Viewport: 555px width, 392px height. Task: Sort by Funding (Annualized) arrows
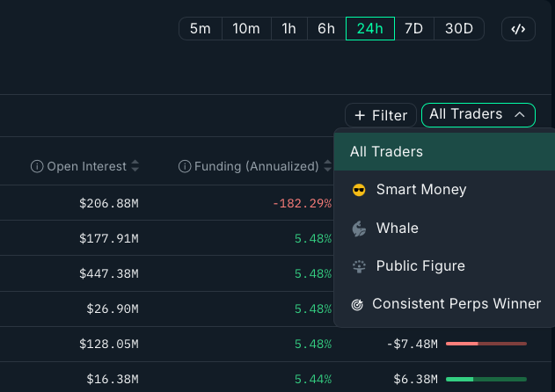coord(328,166)
